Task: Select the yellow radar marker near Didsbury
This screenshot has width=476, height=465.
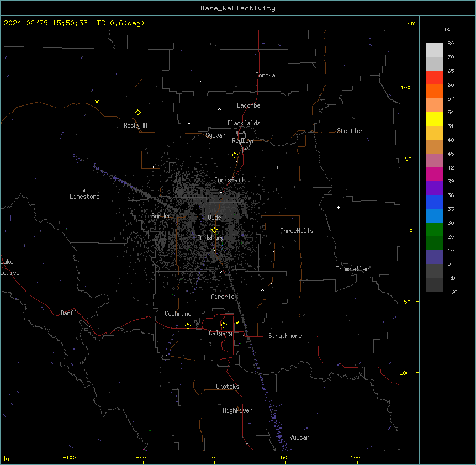Action: 214,230
